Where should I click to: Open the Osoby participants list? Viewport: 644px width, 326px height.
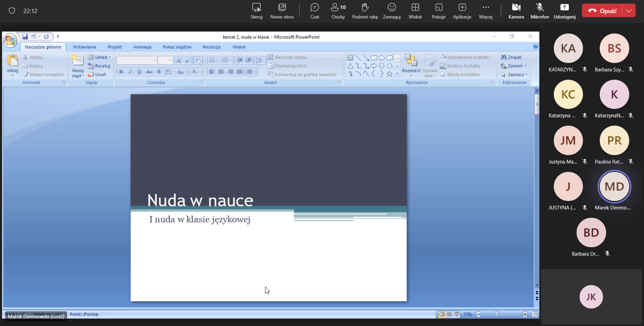tap(338, 11)
